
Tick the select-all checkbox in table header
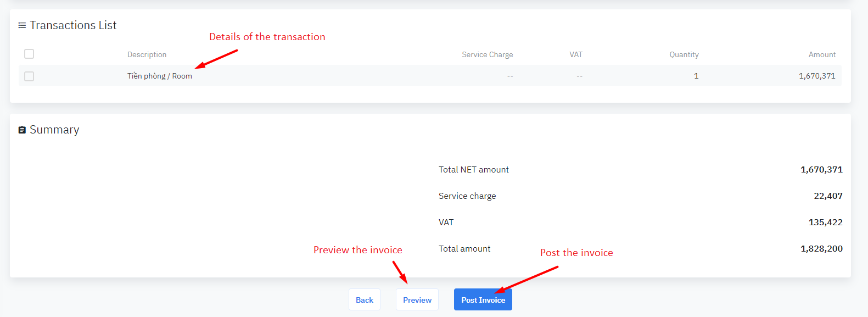pyautogui.click(x=29, y=54)
